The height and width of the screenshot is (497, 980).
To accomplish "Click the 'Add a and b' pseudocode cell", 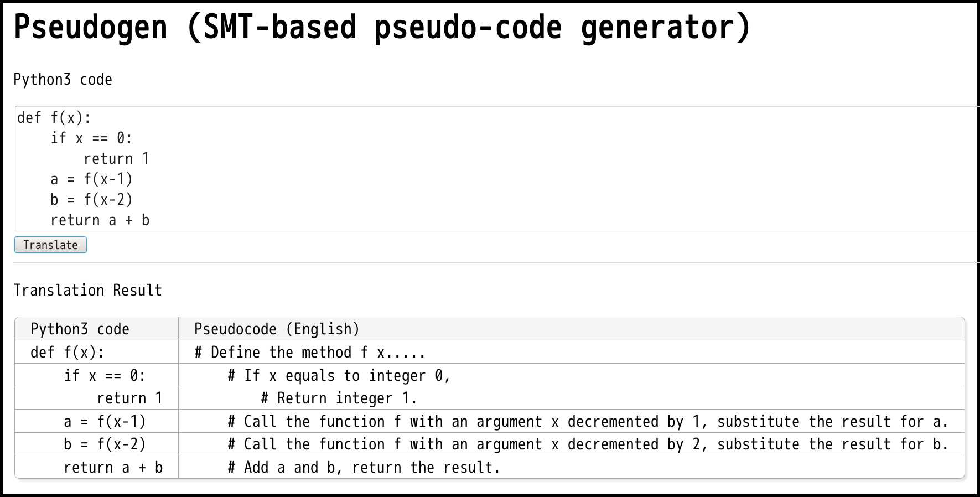I will coord(364,468).
